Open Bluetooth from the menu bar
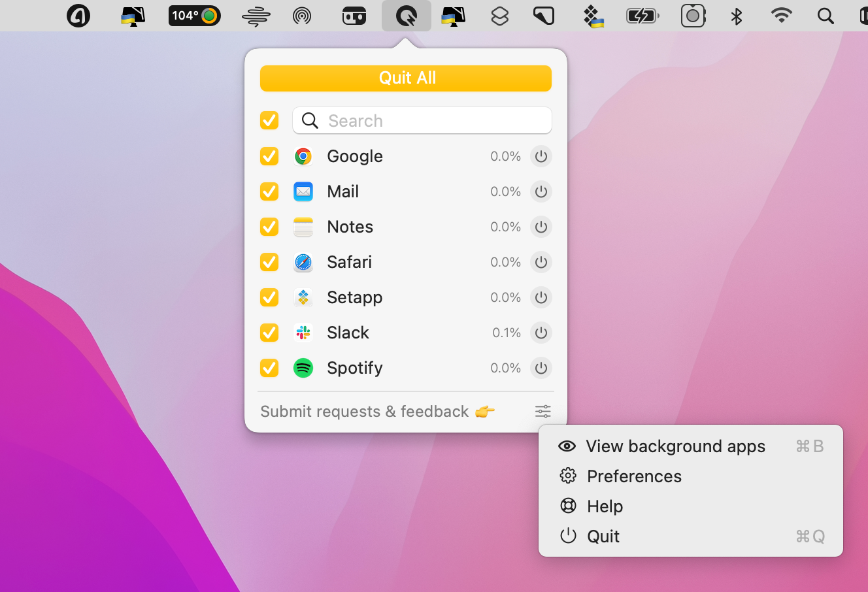 (x=737, y=16)
